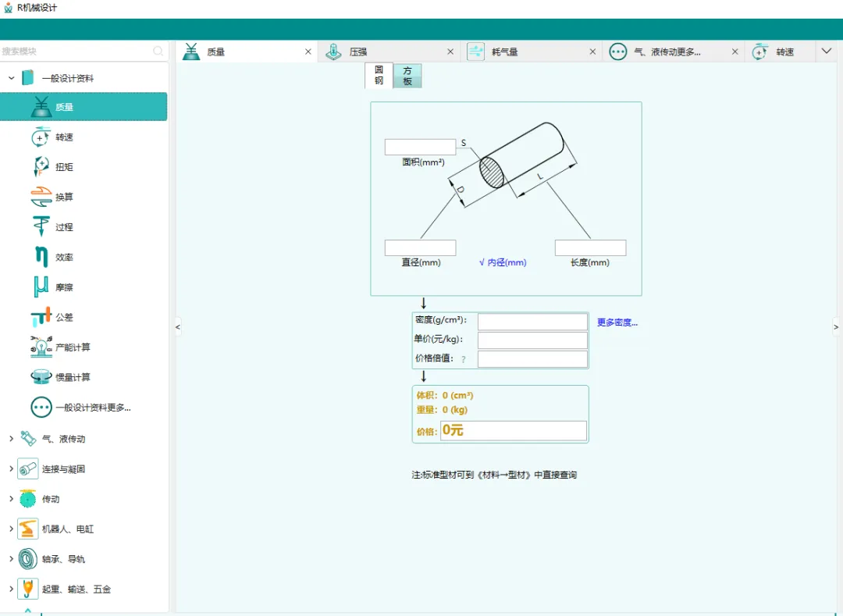Click the 面积(mm²) input field
Screen dimensions: 843x616
click(x=421, y=147)
